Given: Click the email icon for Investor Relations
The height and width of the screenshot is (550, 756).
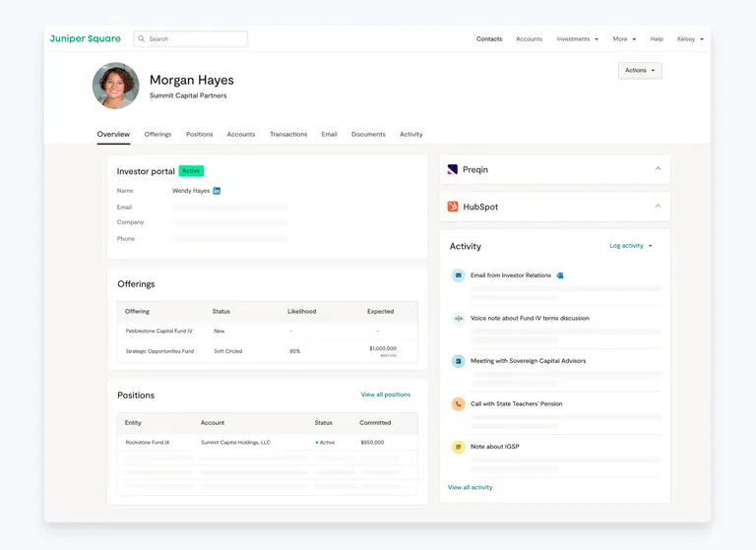Looking at the screenshot, I should coord(458,275).
